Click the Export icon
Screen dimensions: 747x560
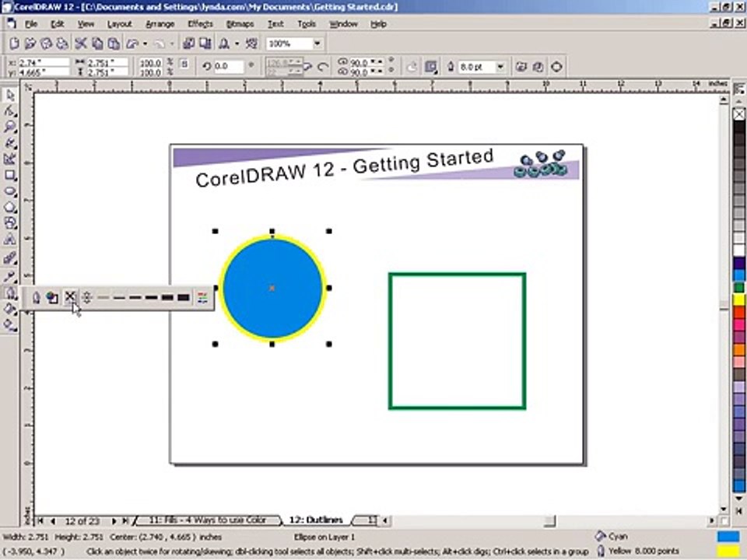click(205, 44)
